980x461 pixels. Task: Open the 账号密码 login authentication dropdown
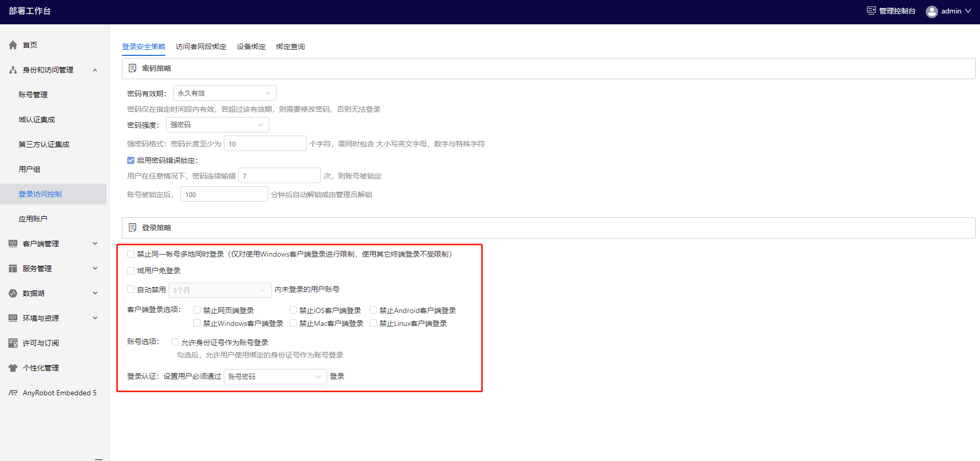point(275,377)
